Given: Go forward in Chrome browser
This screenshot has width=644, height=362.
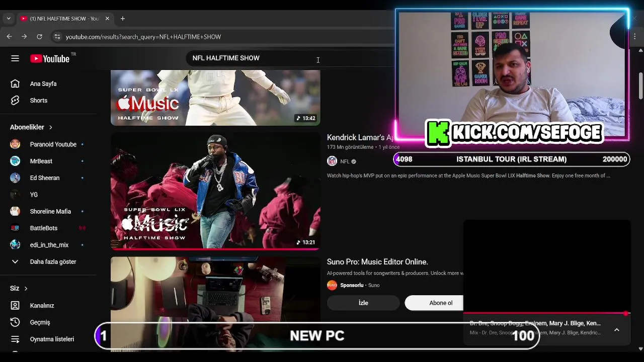Looking at the screenshot, I should point(24,37).
